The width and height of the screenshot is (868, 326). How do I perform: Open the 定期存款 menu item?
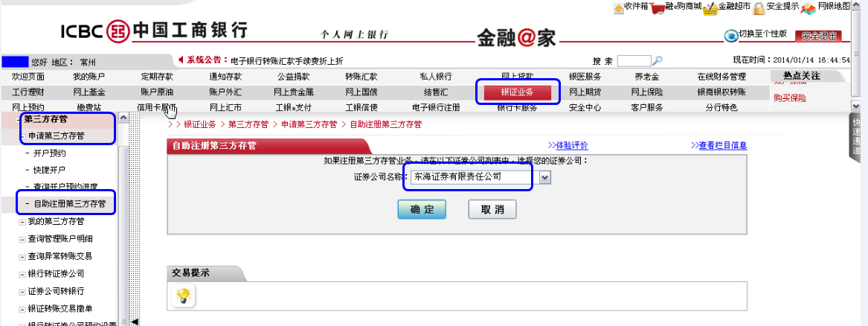point(157,77)
